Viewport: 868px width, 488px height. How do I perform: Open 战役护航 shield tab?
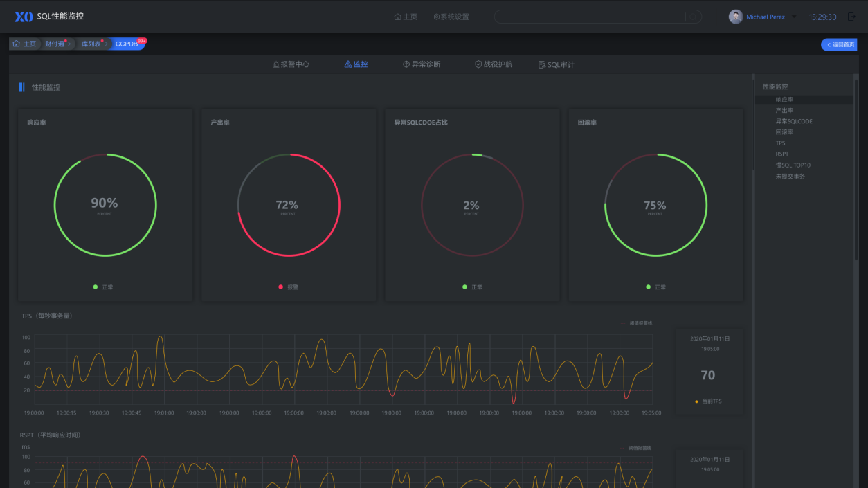[494, 64]
